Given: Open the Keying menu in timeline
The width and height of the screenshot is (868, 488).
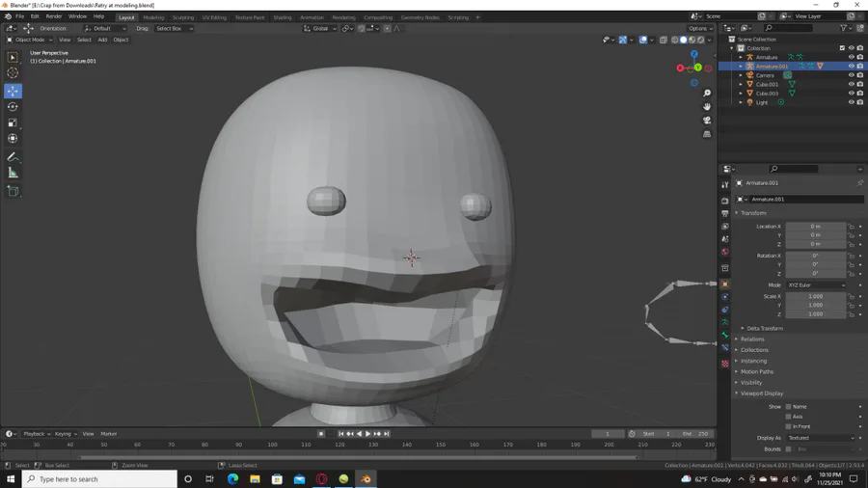Looking at the screenshot, I should (65, 434).
